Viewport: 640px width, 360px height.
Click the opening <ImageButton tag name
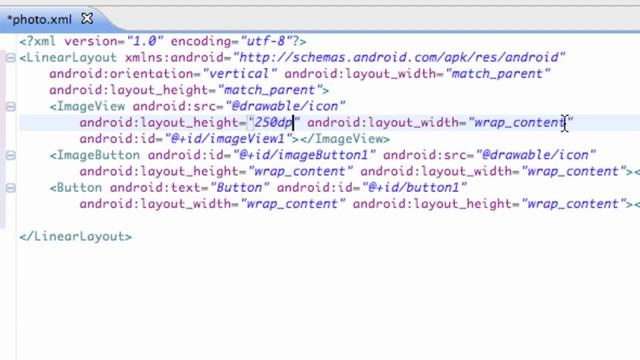point(95,155)
